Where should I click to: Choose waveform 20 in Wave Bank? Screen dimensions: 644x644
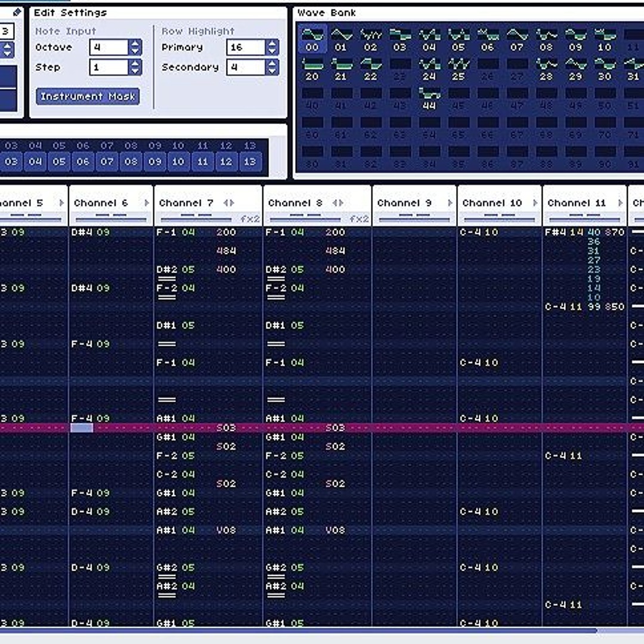pyautogui.click(x=312, y=68)
